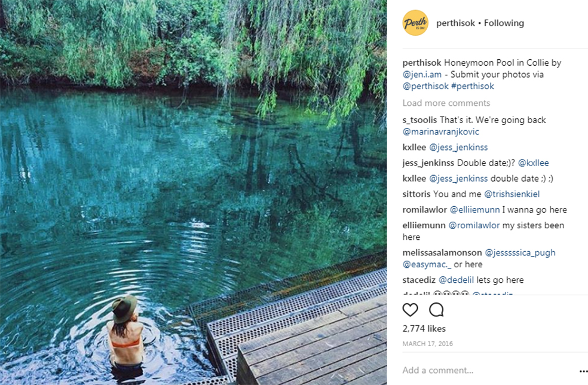Click the heart like icon
588x385 pixels.
click(410, 310)
